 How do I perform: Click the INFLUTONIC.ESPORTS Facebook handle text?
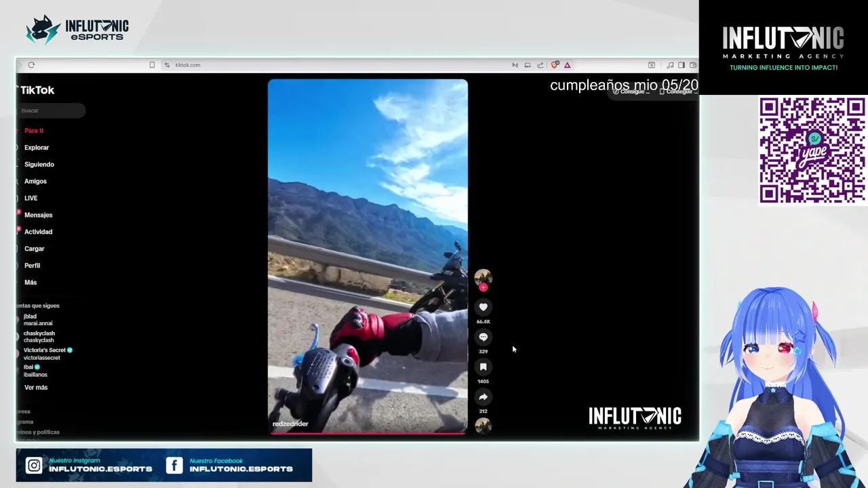[x=241, y=468]
